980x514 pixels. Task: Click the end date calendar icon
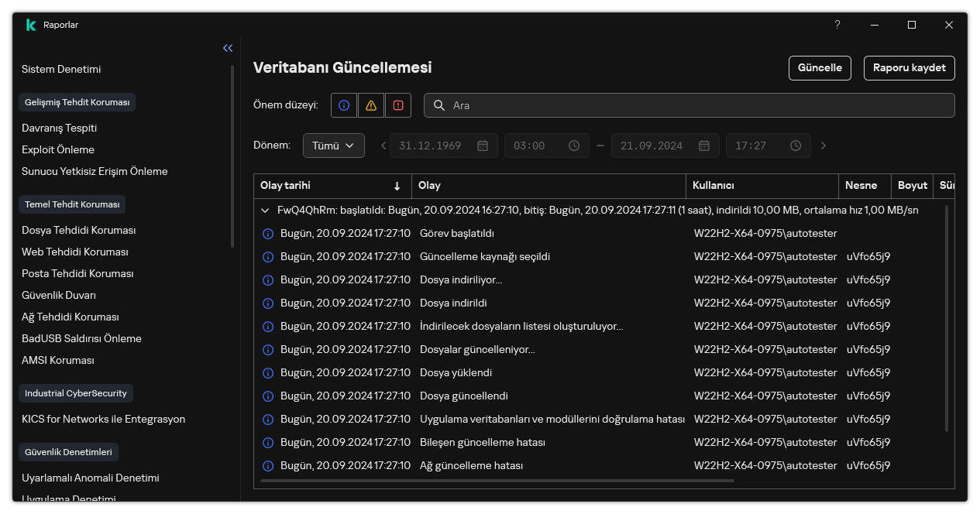[x=704, y=146]
